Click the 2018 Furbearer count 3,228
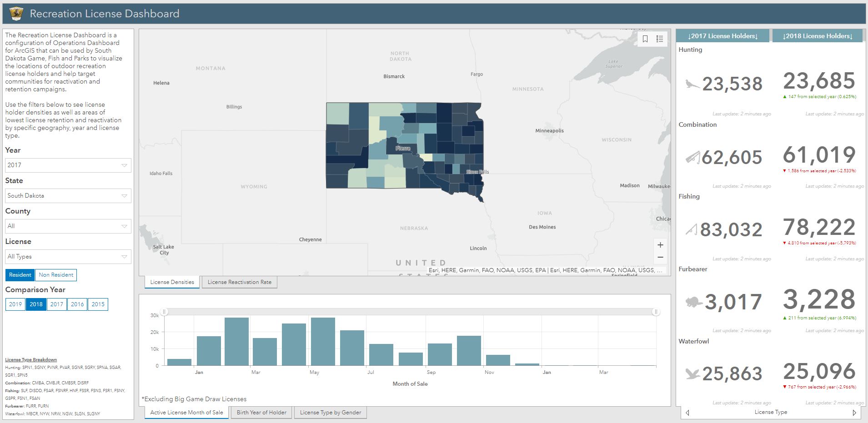Viewport: 868px width, 423px height. [x=819, y=299]
